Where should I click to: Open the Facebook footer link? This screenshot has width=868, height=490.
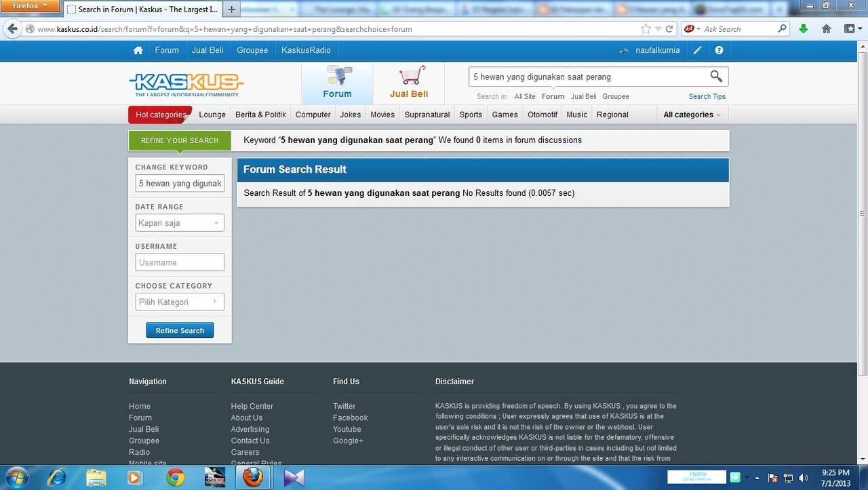350,417
